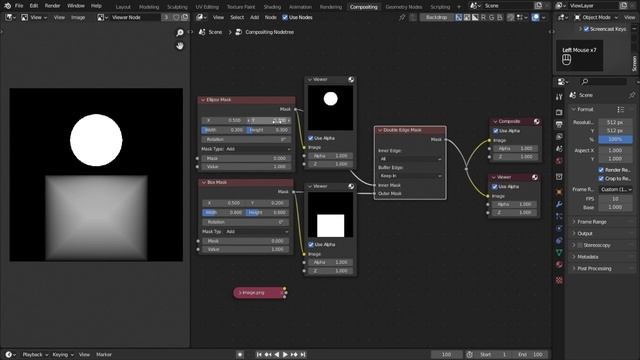Toggle Use Alpha on lower-left Viewer node
Viewport: 640px width, 360px height.
pos(311,244)
